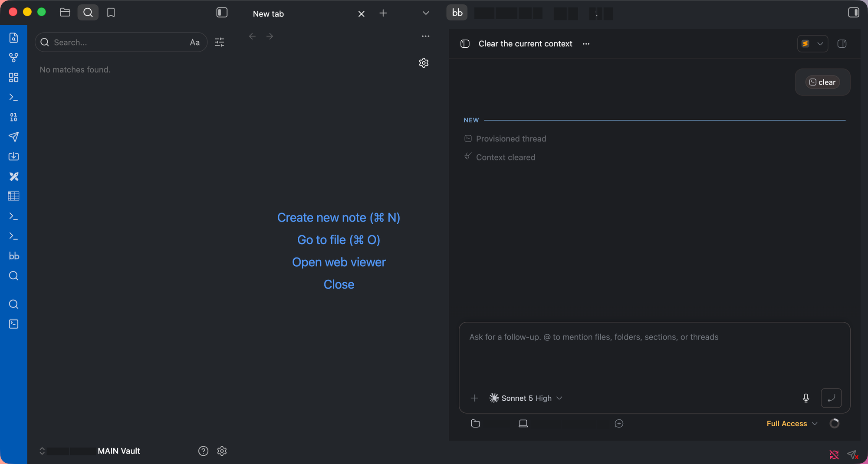Click the Open web viewer link
Viewport: 868px width, 464px height.
click(339, 262)
